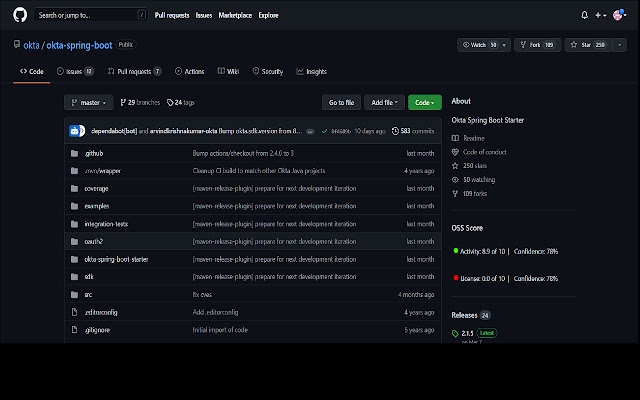Click the folder icon for examples
Screen dimensions: 640x400
click(x=74, y=206)
